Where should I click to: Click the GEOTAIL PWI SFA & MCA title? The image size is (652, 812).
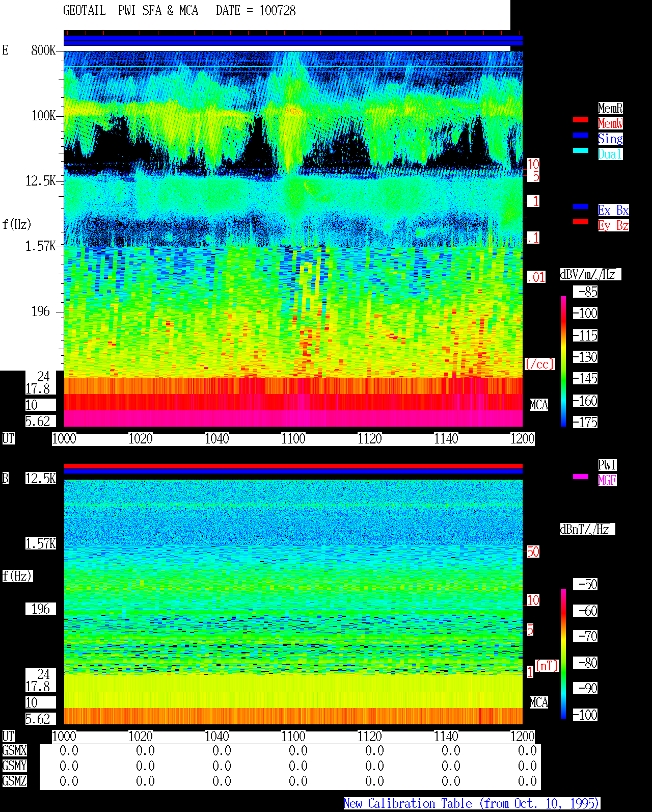tap(130, 11)
